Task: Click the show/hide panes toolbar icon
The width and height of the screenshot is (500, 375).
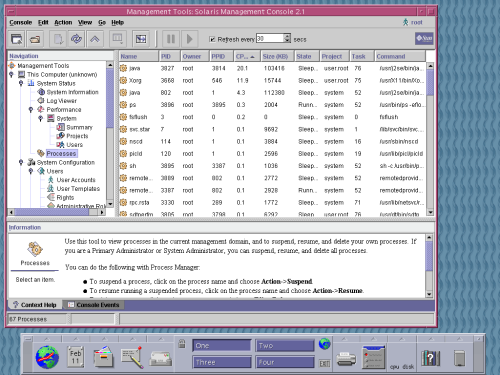Action: [141, 39]
